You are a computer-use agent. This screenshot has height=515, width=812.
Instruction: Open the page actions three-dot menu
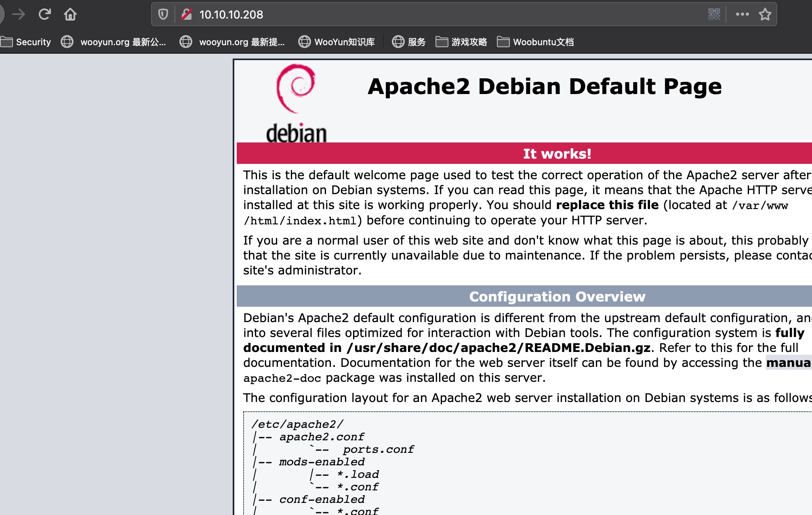click(x=742, y=15)
